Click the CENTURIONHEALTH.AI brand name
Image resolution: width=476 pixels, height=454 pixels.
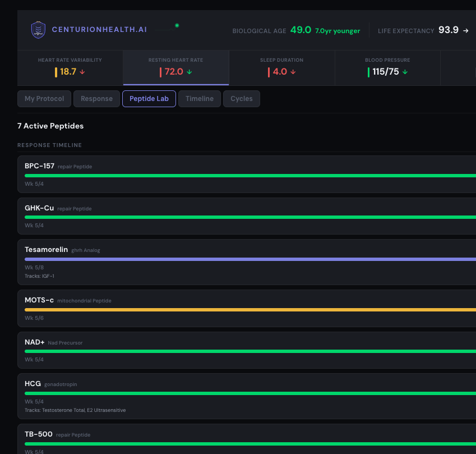(x=99, y=30)
